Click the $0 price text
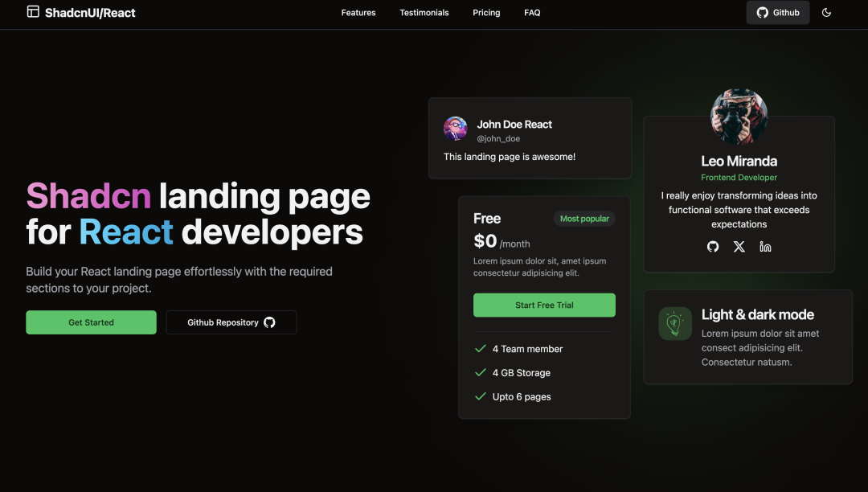The width and height of the screenshot is (868, 492). pyautogui.click(x=485, y=241)
